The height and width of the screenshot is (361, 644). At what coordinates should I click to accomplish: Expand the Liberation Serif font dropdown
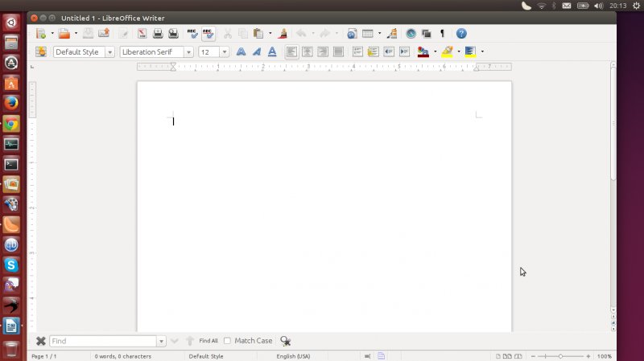click(188, 51)
